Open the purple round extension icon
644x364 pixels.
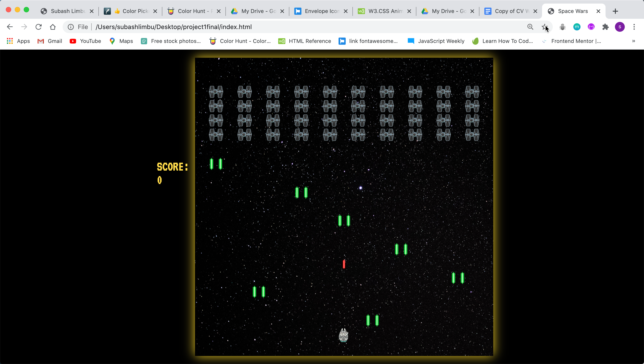pos(591,27)
